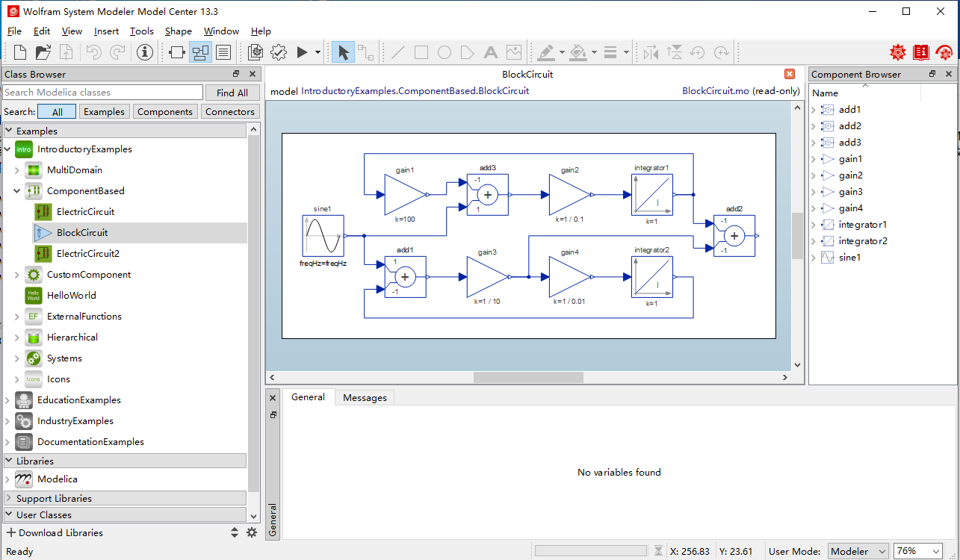Enable the Examples search filter
960x560 pixels.
pos(104,111)
